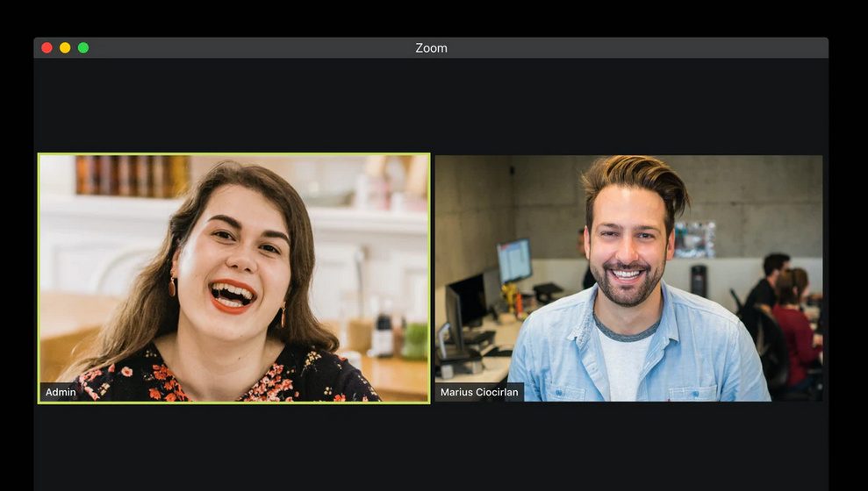Click the row of books in Admin's video
The height and width of the screenshot is (491, 868).
pyautogui.click(x=132, y=174)
